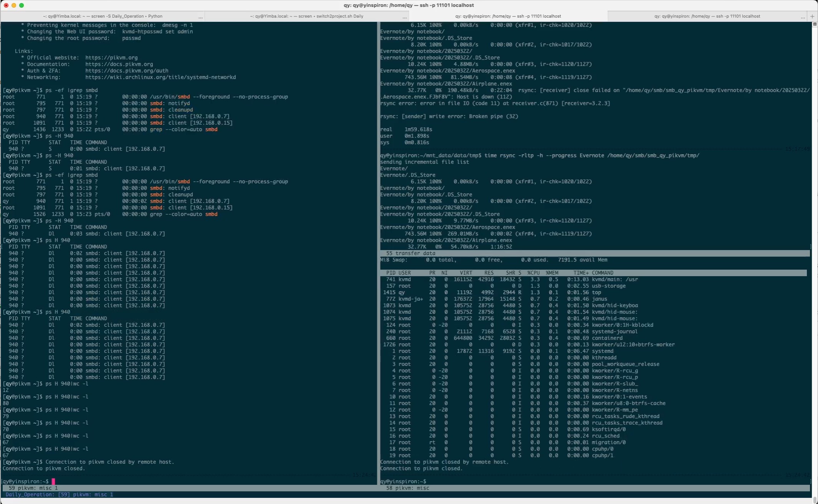Click the usb-storage process row
Screen dimensions: 818x504
click(506, 286)
